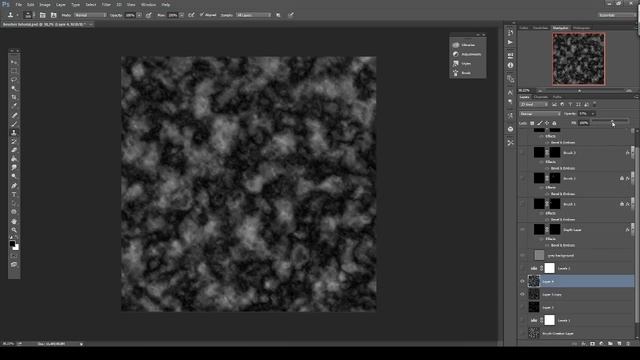Select the Eyedropper tool
The height and width of the screenshot is (360, 640).
point(14,106)
